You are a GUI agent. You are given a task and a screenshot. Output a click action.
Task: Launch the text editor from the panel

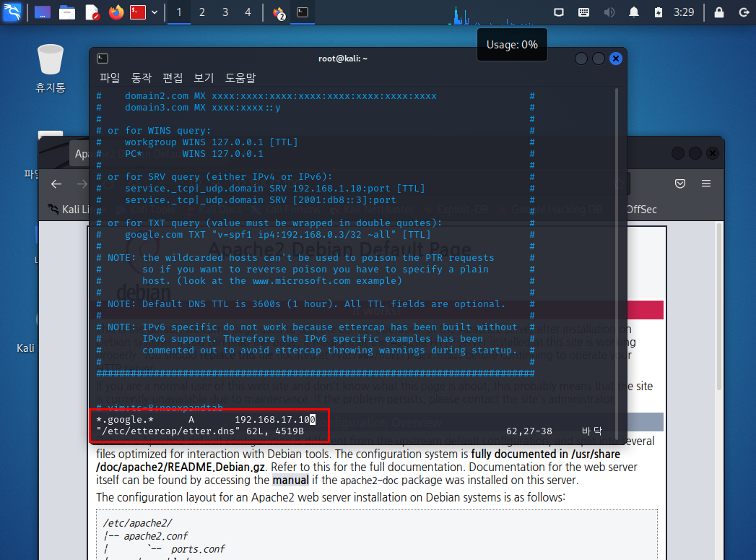coord(92,12)
